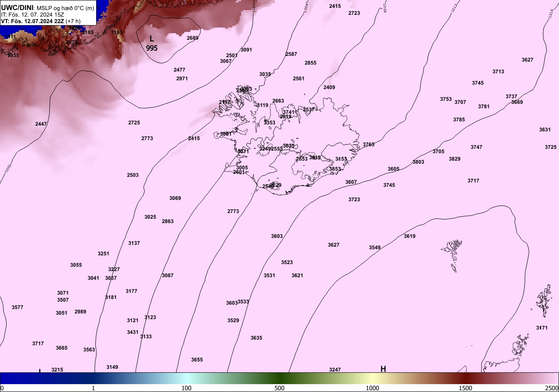Click the 3577 label at the left edge

[17, 307]
